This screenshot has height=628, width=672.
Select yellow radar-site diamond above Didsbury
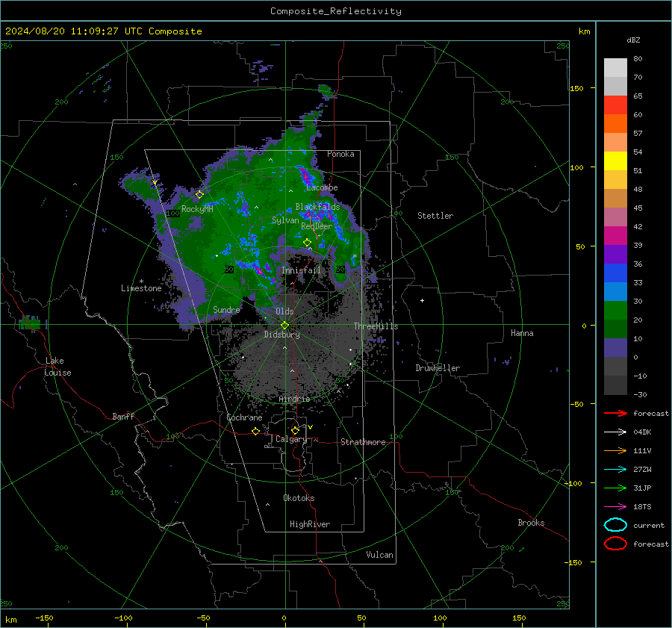click(284, 326)
